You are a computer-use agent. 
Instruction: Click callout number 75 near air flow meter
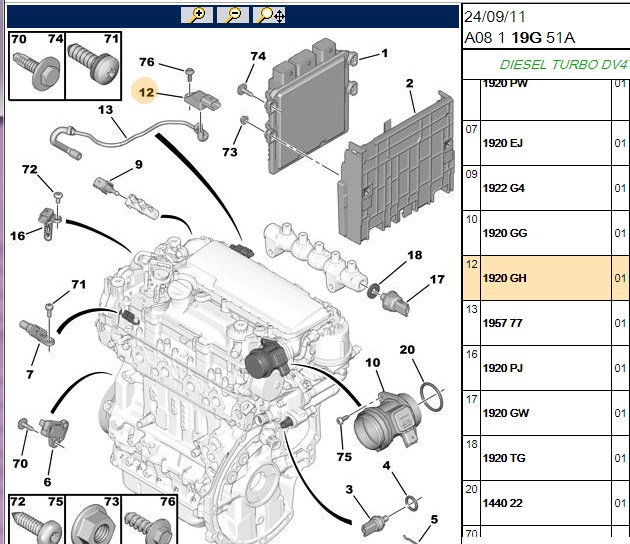344,457
